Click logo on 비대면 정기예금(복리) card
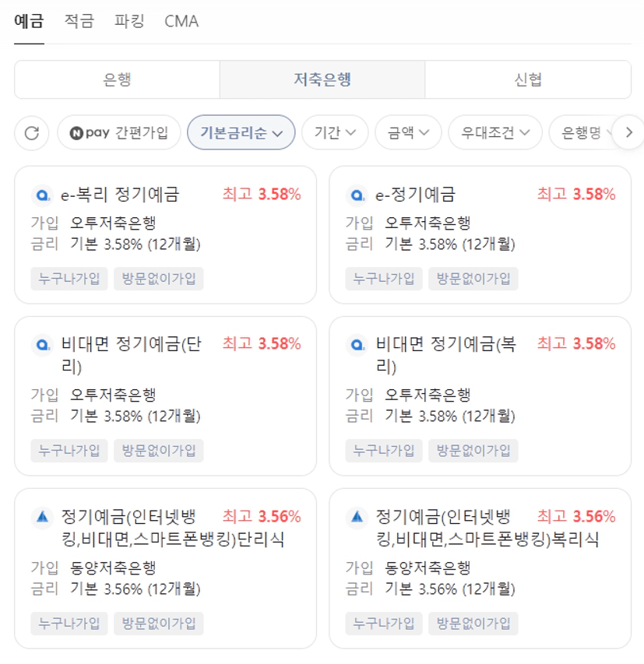The height and width of the screenshot is (664, 644). 357,344
